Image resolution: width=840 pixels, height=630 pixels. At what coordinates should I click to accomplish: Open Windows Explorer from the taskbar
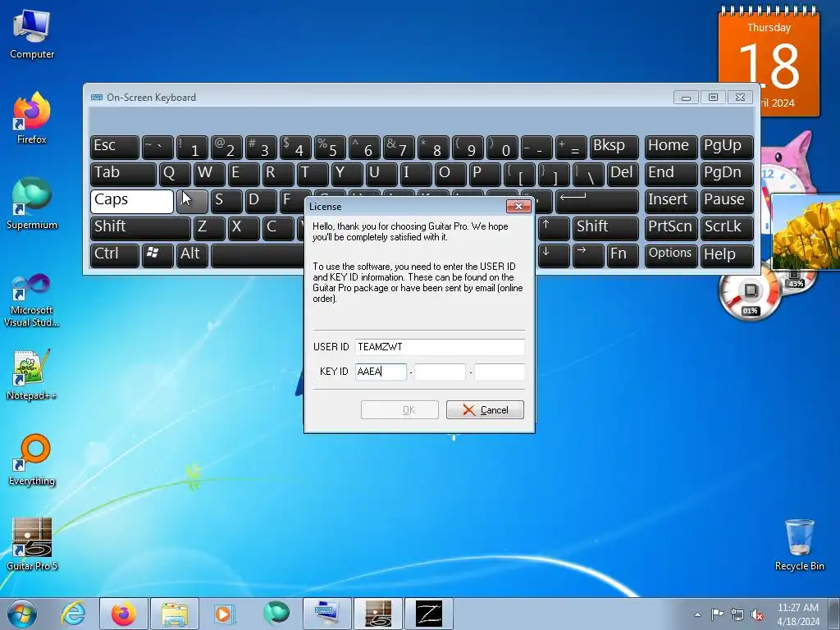point(175,614)
